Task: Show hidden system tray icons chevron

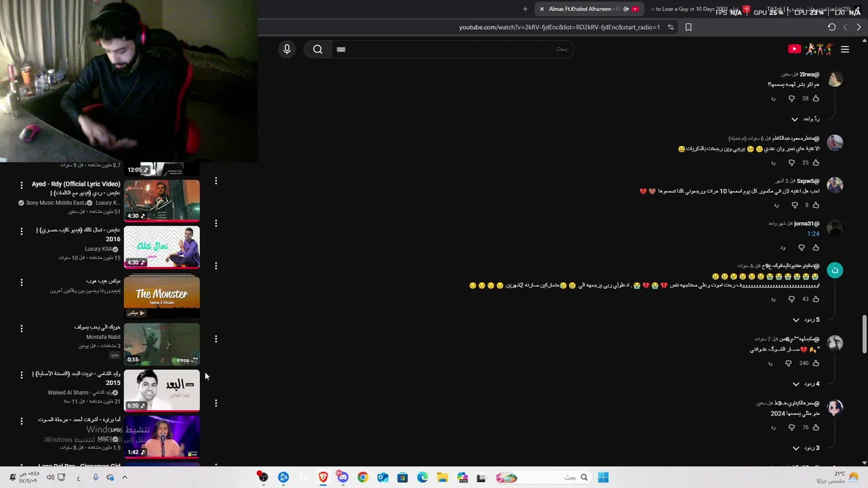Action: (x=124, y=478)
